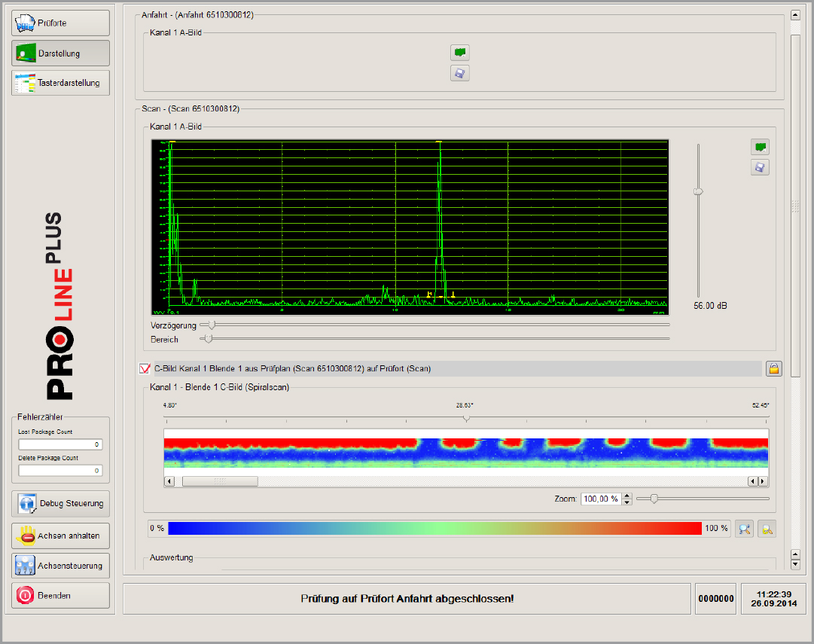Image resolution: width=814 pixels, height=644 pixels.
Task: Click Achsen anhalten button
Action: (60, 536)
